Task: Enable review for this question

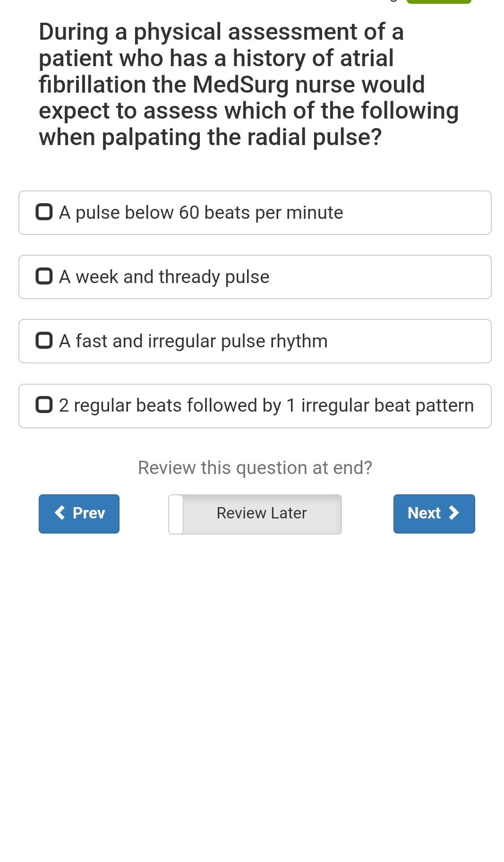Action: point(255,514)
